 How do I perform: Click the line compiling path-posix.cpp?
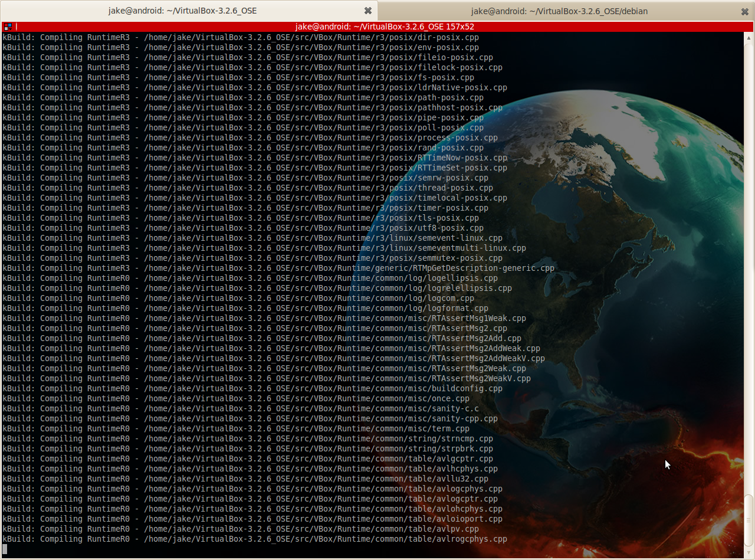pyautogui.click(x=243, y=97)
